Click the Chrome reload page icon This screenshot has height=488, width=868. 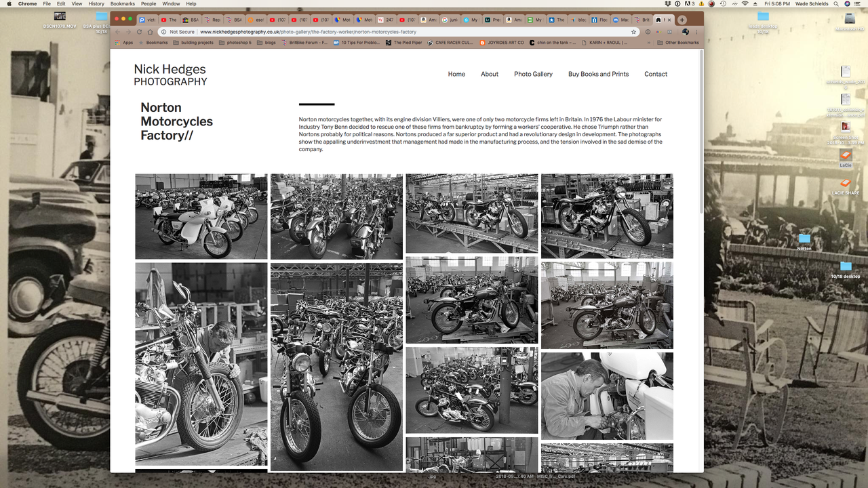(140, 32)
